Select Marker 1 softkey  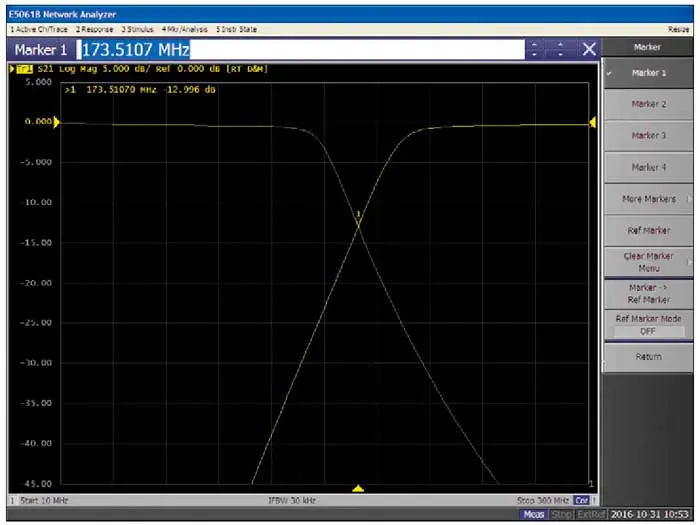(x=648, y=73)
